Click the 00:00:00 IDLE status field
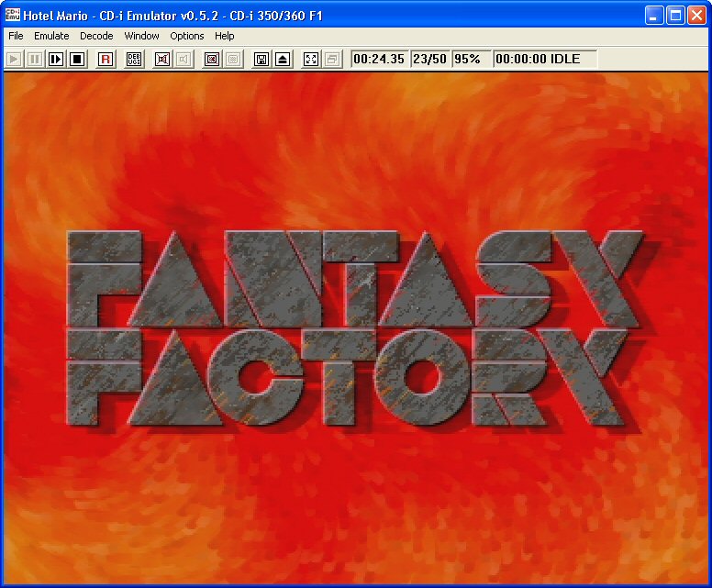The height and width of the screenshot is (588, 712). tap(545, 59)
